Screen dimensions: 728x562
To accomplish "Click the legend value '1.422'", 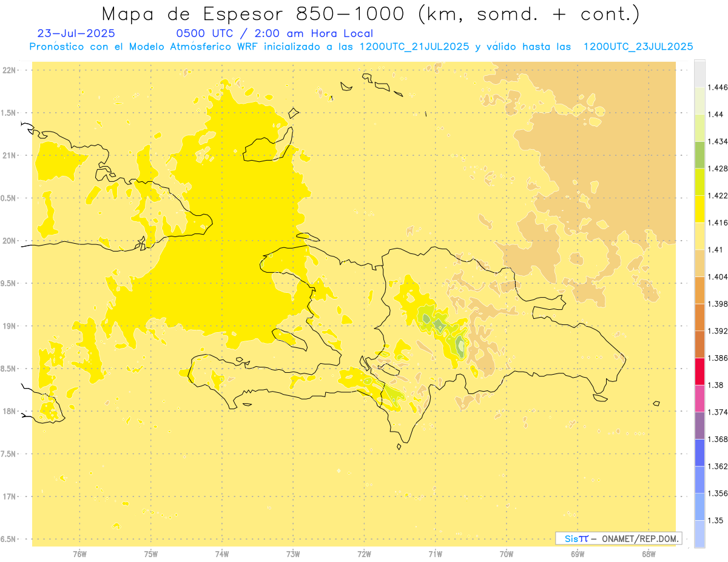I will pyautogui.click(x=718, y=195).
